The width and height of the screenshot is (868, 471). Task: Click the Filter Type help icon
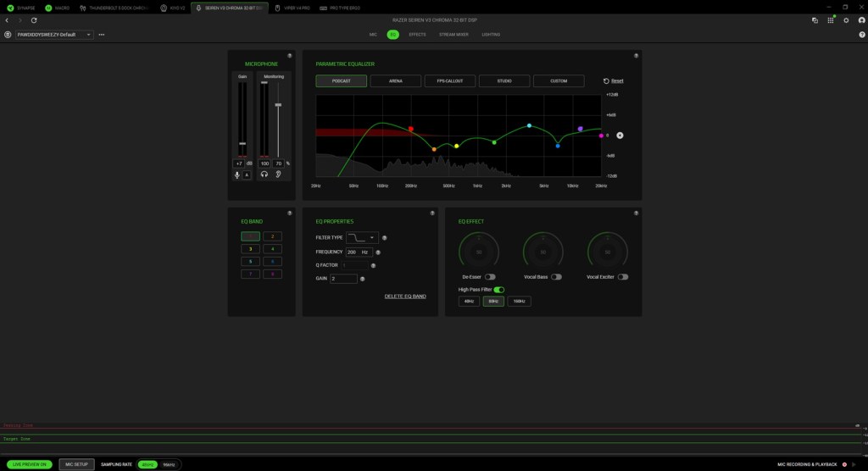pos(384,238)
